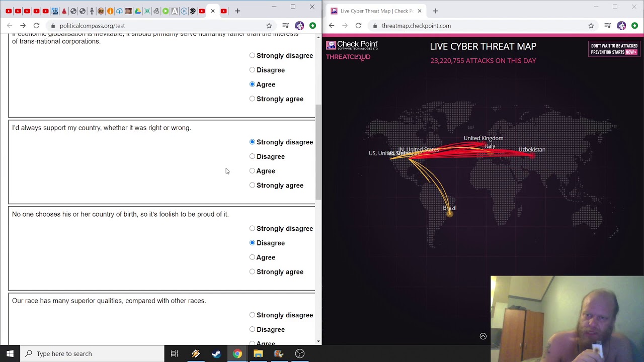644x362 pixels.
Task: Click the Prevention Starts Now banner
Action: click(614, 49)
